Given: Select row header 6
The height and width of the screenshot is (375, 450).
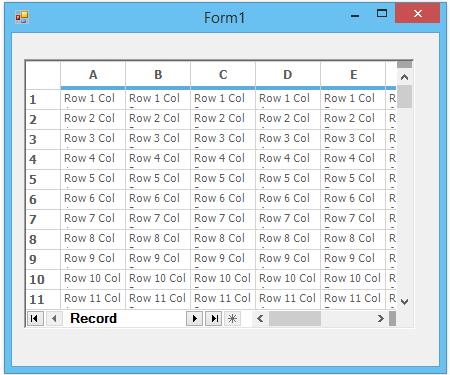Looking at the screenshot, I should 43,199.
